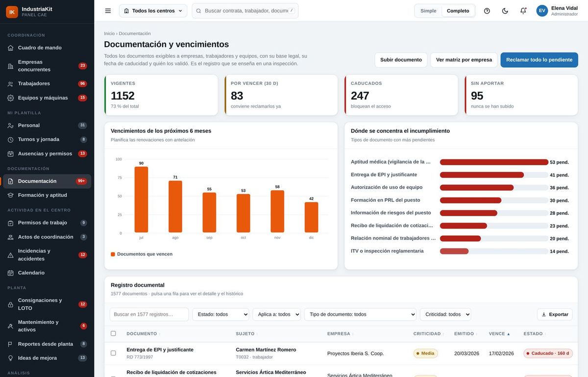Open Incidencias y accidentes warning icon
Screen dimensions: 588x377
tap(11, 255)
